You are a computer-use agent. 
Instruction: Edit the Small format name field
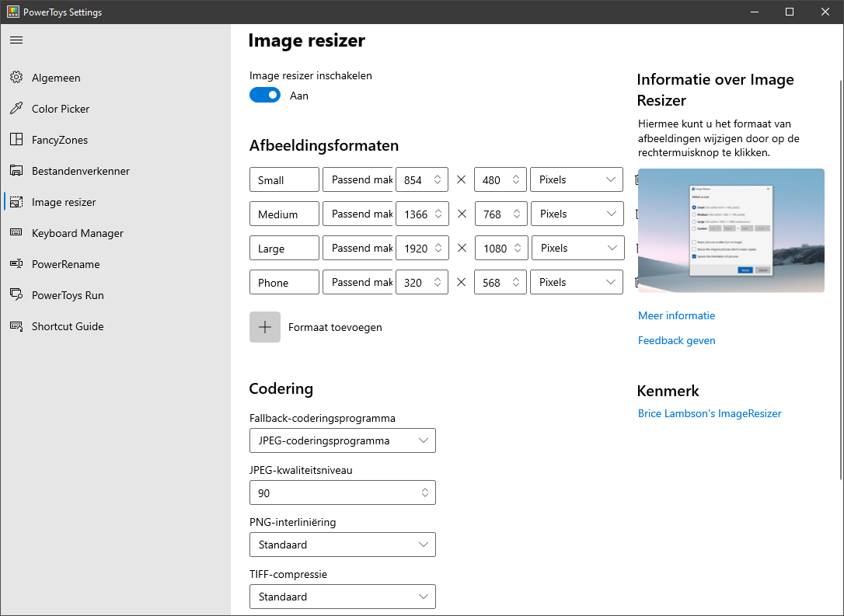pyautogui.click(x=284, y=179)
